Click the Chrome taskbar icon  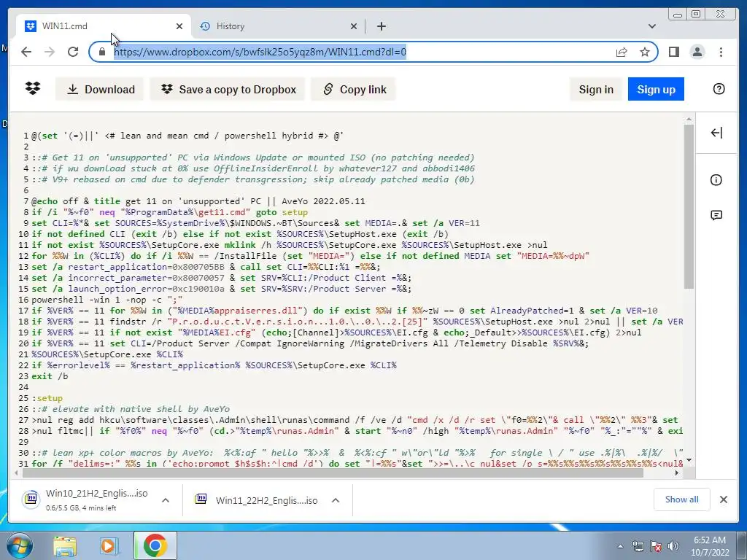coord(155,545)
